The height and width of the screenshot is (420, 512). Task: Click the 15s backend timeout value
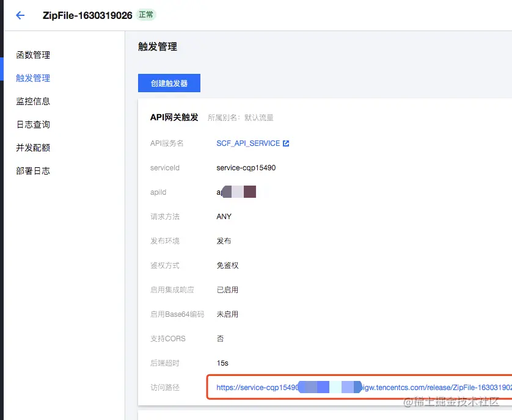click(x=222, y=363)
